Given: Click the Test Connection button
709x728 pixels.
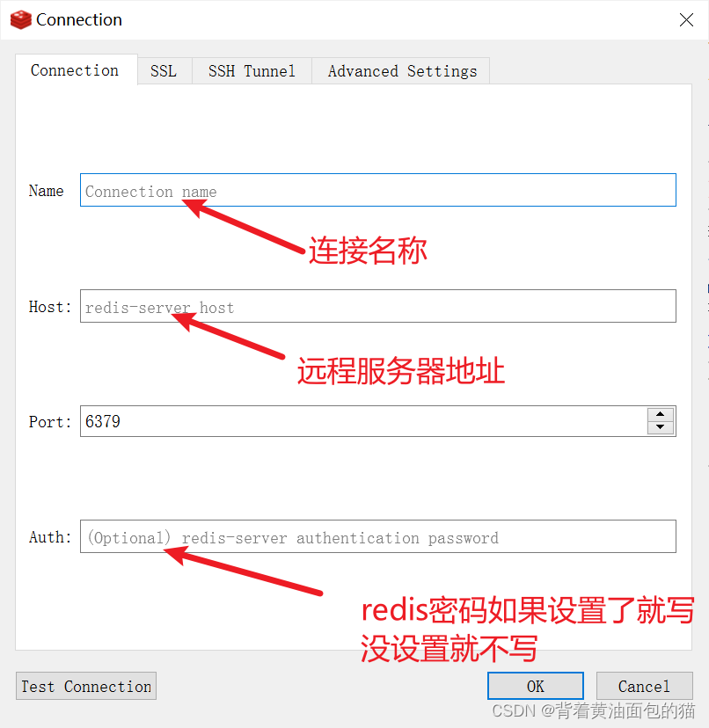Looking at the screenshot, I should 86,686.
